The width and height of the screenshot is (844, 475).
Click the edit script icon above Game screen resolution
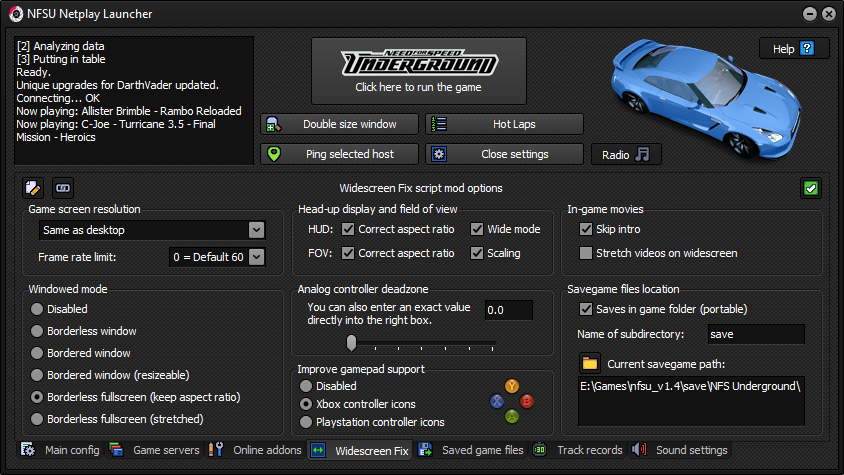[x=33, y=188]
